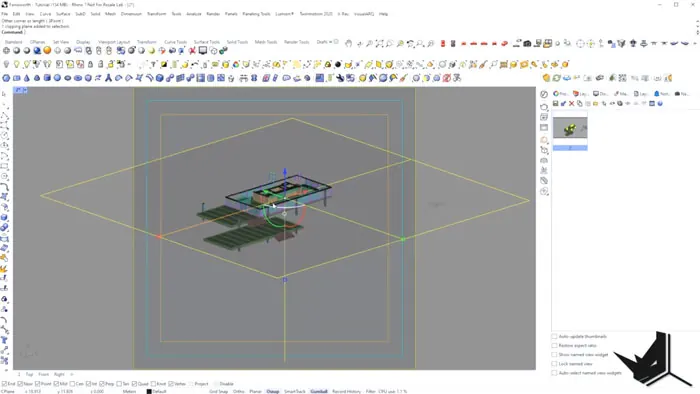The width and height of the screenshot is (700, 394).
Task: Toggle the End osnap checkbox
Action: (x=4, y=384)
